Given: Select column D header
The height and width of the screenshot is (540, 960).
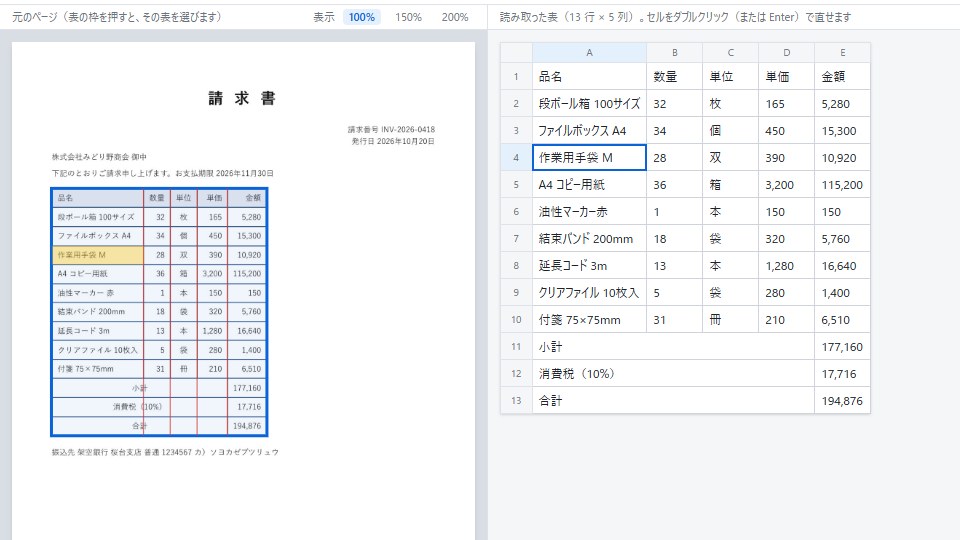Looking at the screenshot, I should coord(786,53).
